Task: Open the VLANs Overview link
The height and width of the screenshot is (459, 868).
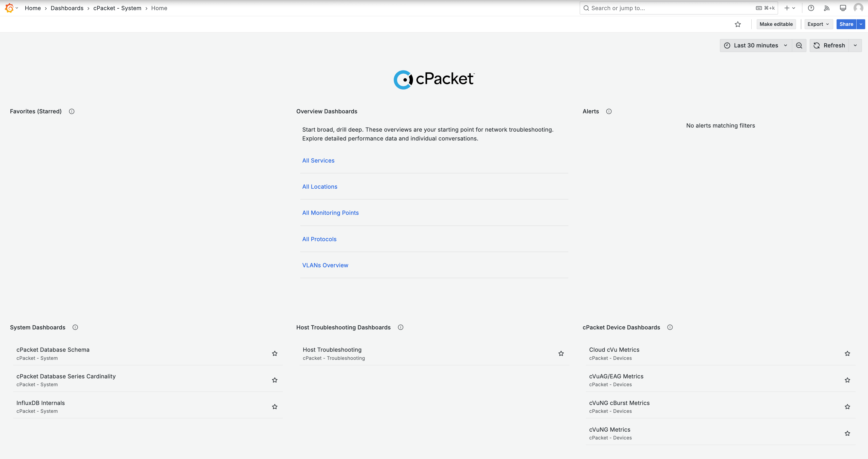Action: tap(325, 266)
